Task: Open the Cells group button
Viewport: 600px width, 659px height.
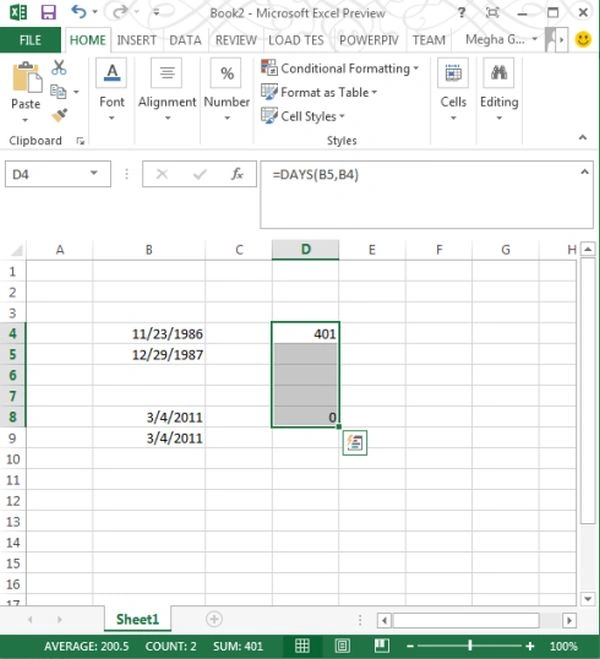Action: click(x=453, y=90)
